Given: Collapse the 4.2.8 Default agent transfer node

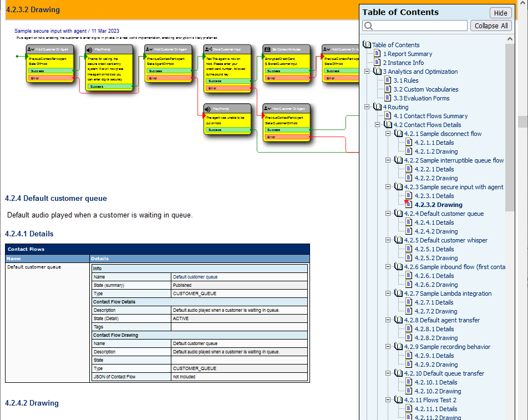Looking at the screenshot, I should tap(388, 320).
